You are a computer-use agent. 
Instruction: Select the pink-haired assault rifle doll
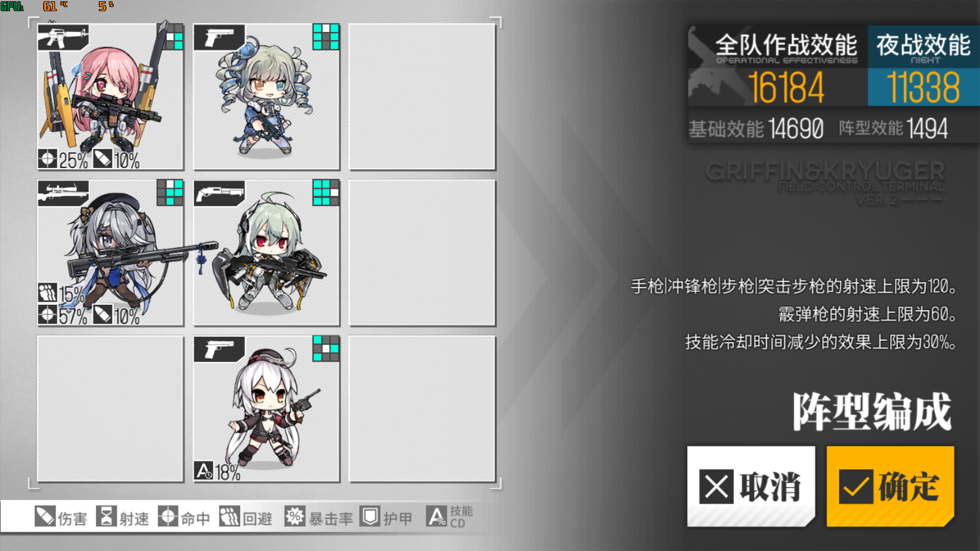[x=110, y=96]
